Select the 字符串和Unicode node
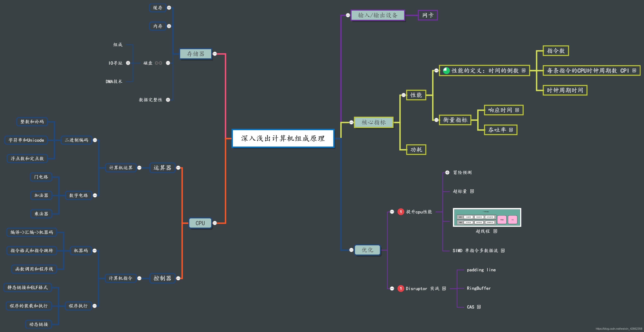The height and width of the screenshot is (332, 644). coord(26,140)
